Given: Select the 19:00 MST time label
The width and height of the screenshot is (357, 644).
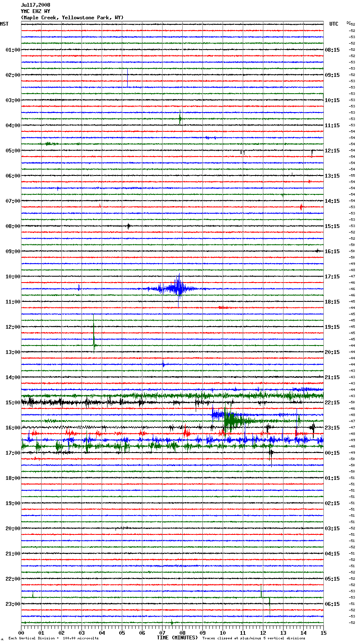Looking at the screenshot, I should pyautogui.click(x=13, y=503).
